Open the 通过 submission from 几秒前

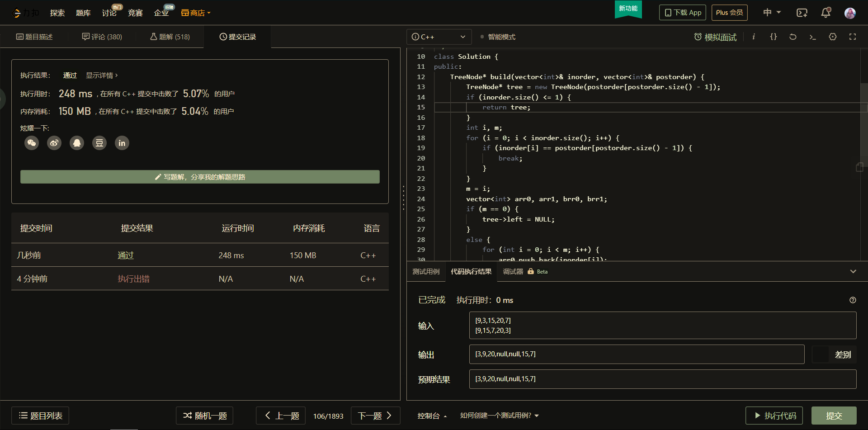[x=126, y=255]
